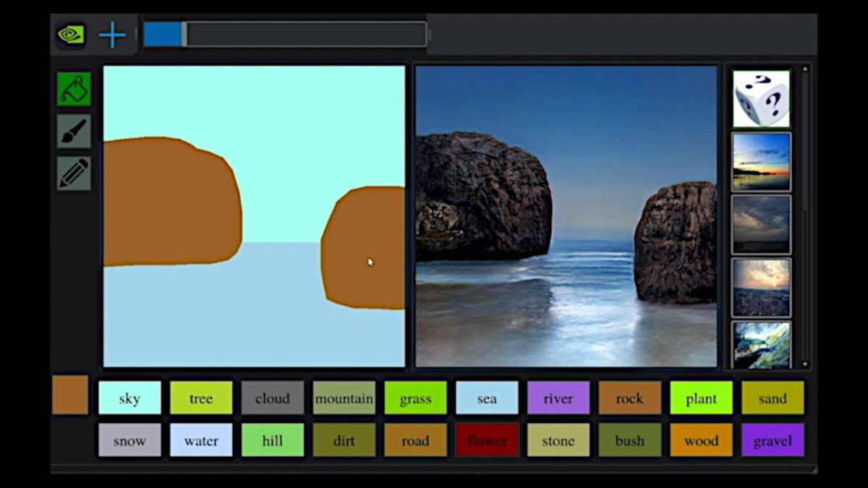The width and height of the screenshot is (868, 488).
Task: Click the NVIDIA logo icon
Action: (x=71, y=35)
